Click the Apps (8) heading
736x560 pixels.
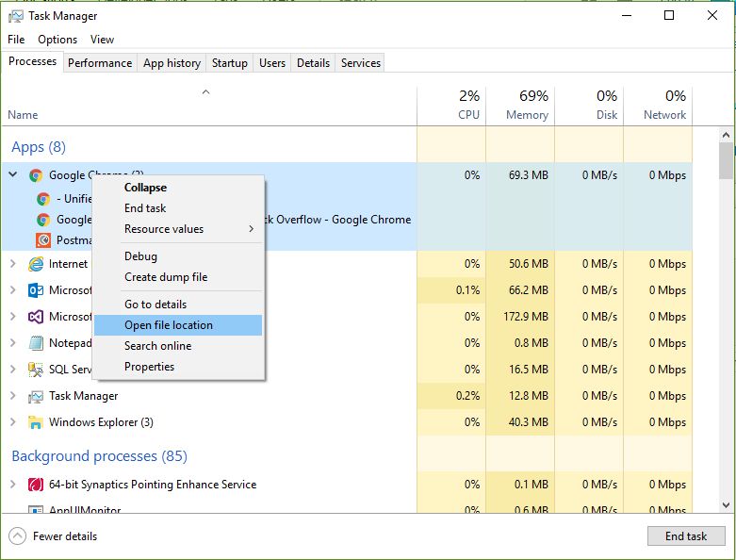pyautogui.click(x=39, y=147)
